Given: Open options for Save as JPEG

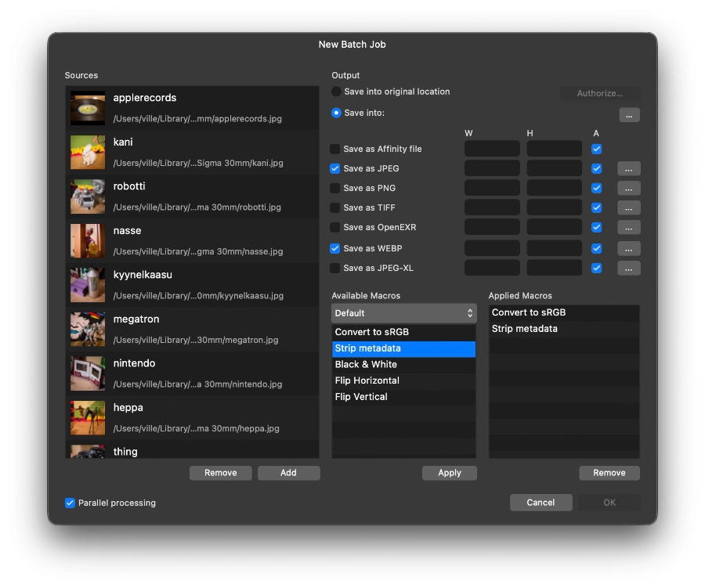Looking at the screenshot, I should coord(628,168).
